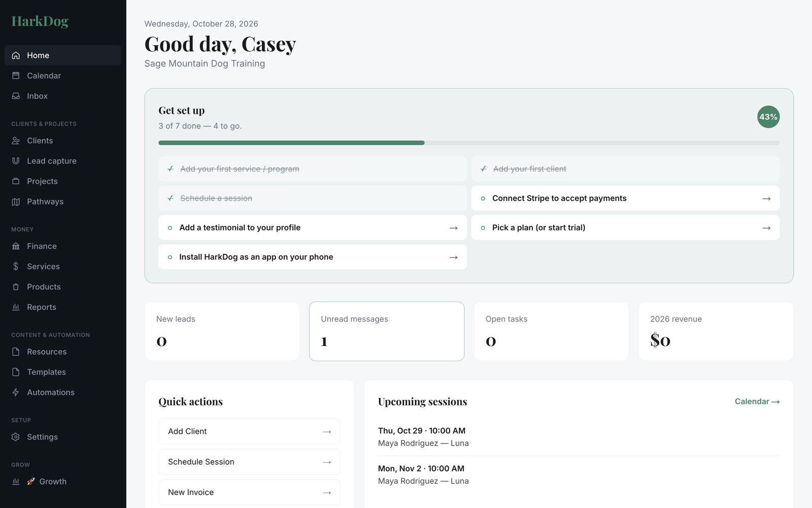812x508 pixels.
Task: Go to Calendar in sidebar
Action: pyautogui.click(x=63, y=76)
